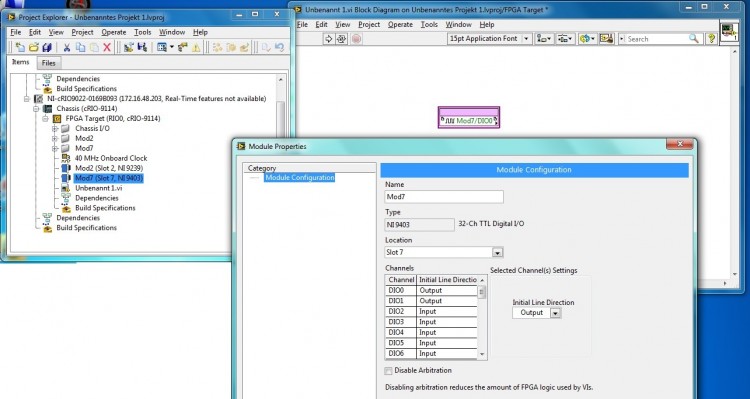
Task: Open Tools menu in Block Diagram window
Action: coord(429,24)
